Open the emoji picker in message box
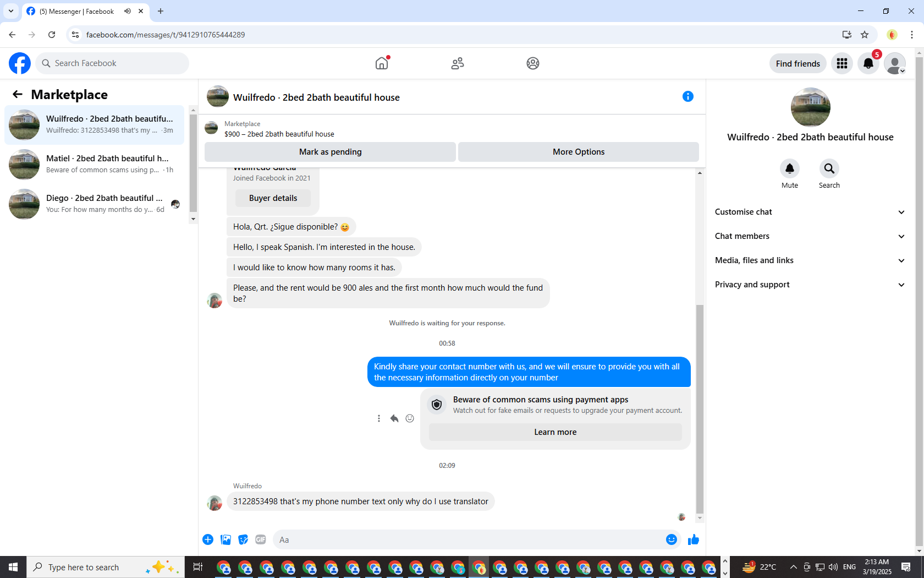 click(x=672, y=539)
